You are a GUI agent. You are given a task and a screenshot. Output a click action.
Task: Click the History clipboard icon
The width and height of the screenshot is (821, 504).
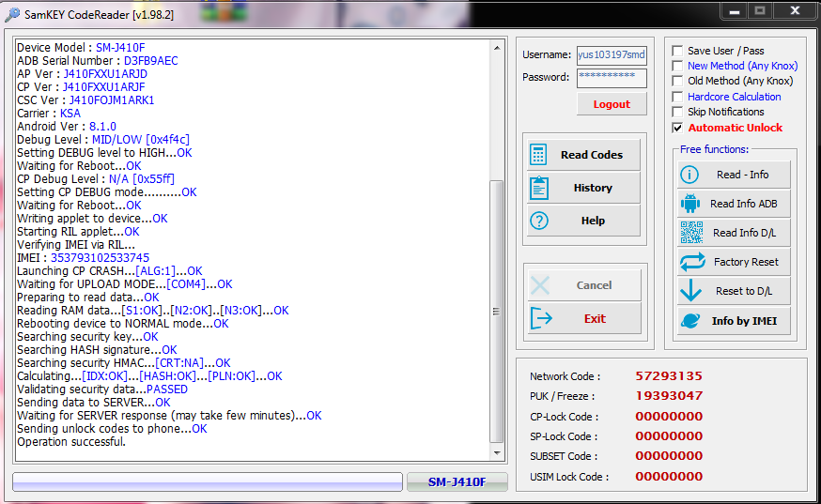pyautogui.click(x=539, y=188)
